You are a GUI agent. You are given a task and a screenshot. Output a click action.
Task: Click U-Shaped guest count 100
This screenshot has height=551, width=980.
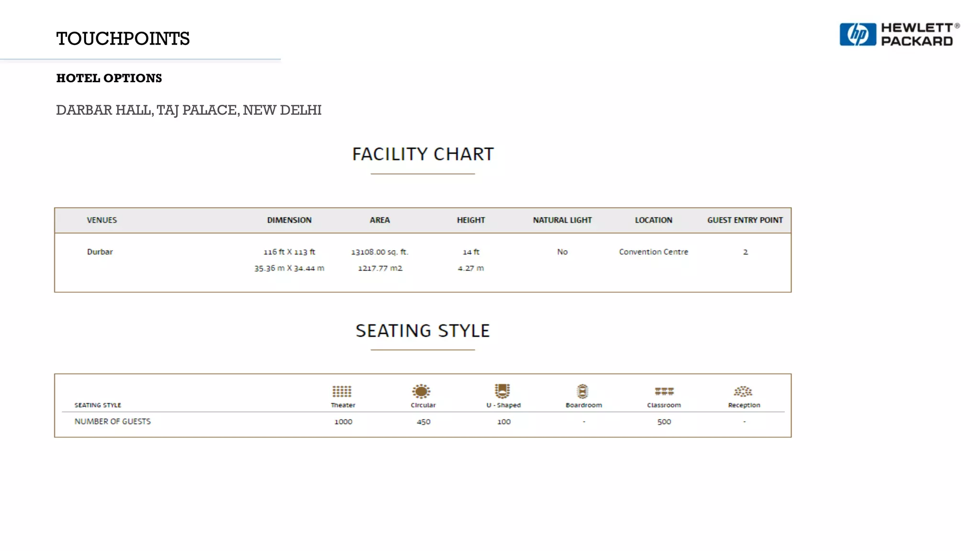click(504, 422)
